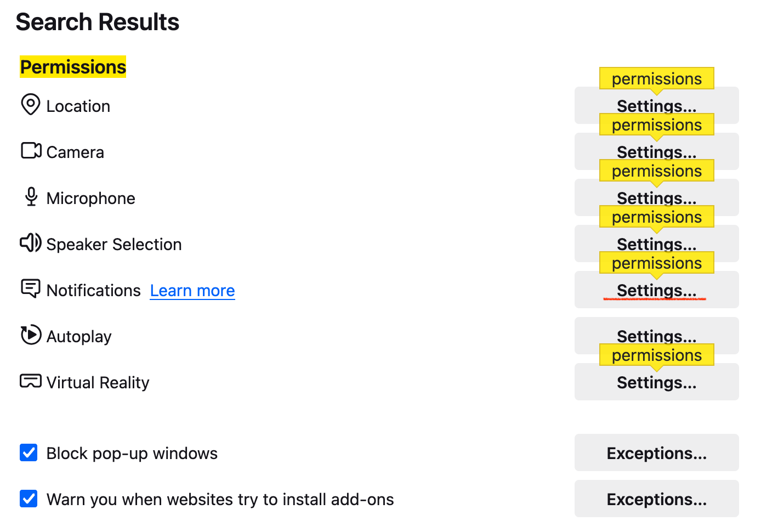Click the Microphone icon
This screenshot has width=761, height=532.
pos(31,196)
